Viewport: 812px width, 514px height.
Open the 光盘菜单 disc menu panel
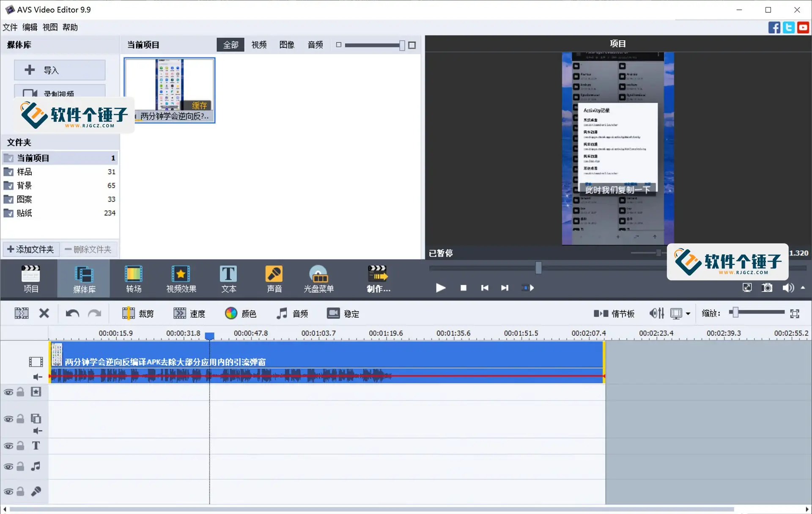[x=318, y=278]
